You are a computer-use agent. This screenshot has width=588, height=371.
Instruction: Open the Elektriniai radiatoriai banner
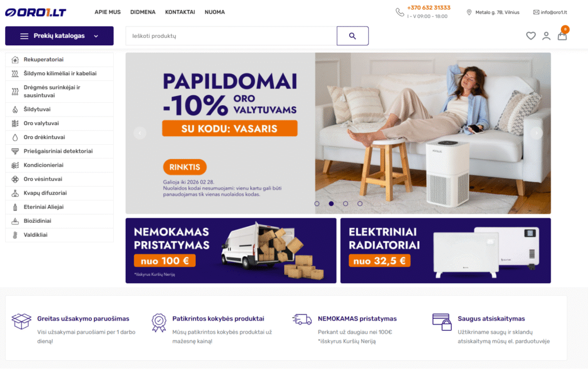(x=446, y=250)
